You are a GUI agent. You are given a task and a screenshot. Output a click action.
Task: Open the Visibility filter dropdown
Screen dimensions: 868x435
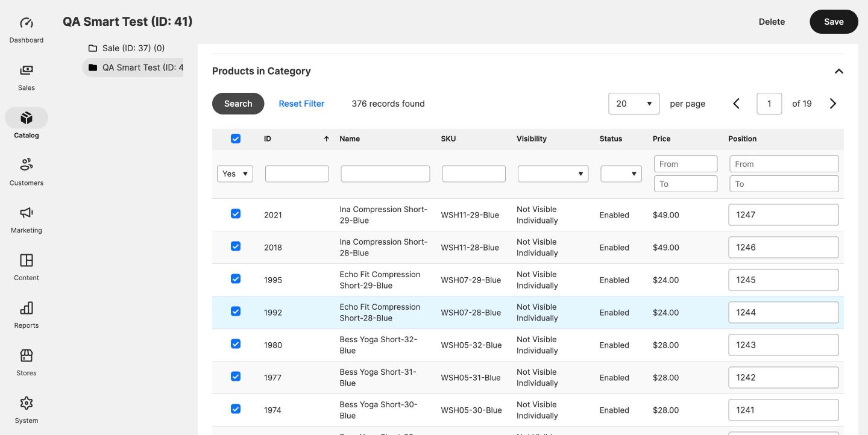[x=553, y=174]
